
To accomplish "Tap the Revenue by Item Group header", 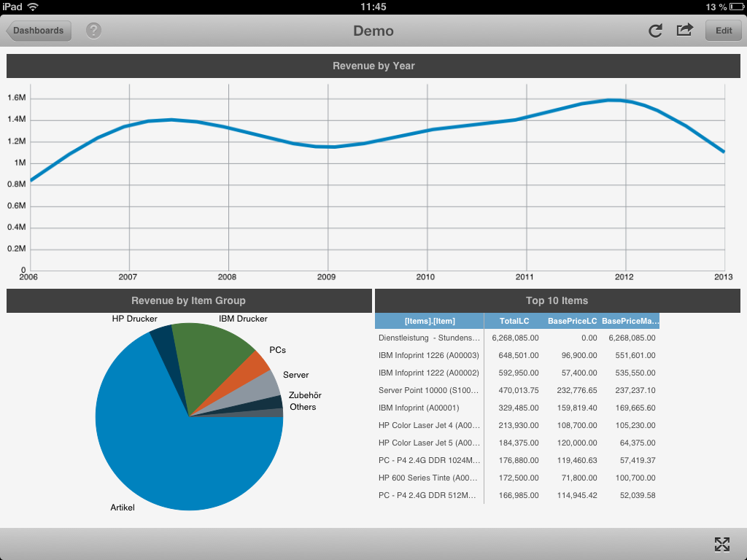I will pos(189,300).
